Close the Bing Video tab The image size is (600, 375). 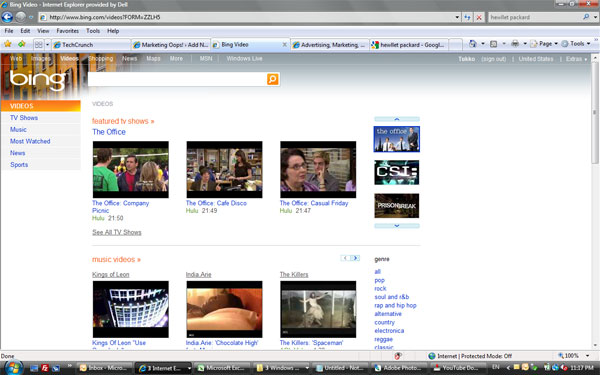(284, 44)
